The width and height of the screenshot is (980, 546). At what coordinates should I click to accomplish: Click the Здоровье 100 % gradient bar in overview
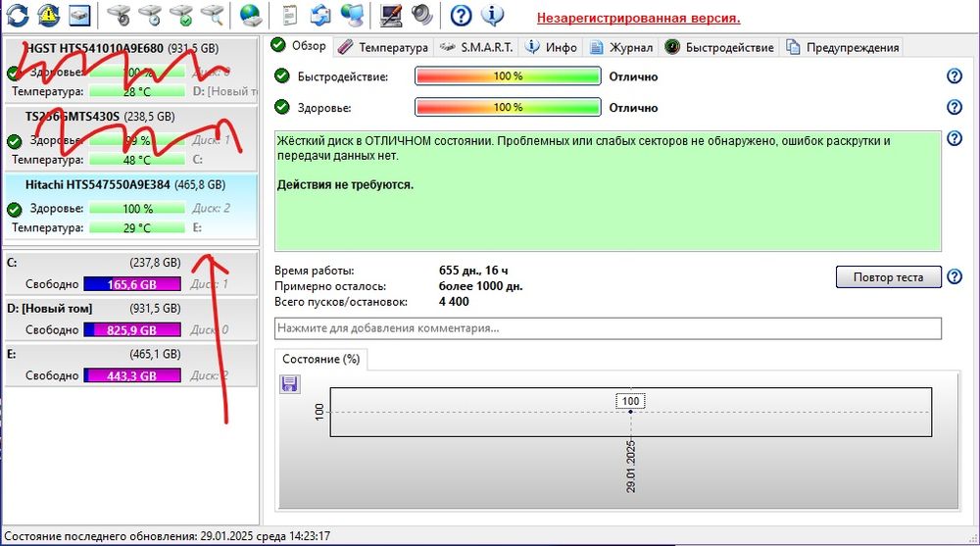click(x=508, y=107)
